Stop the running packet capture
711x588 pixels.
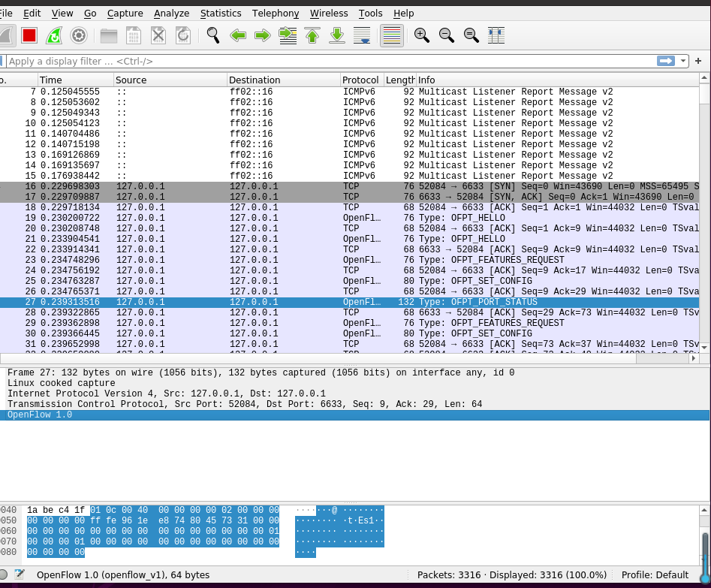click(29, 35)
